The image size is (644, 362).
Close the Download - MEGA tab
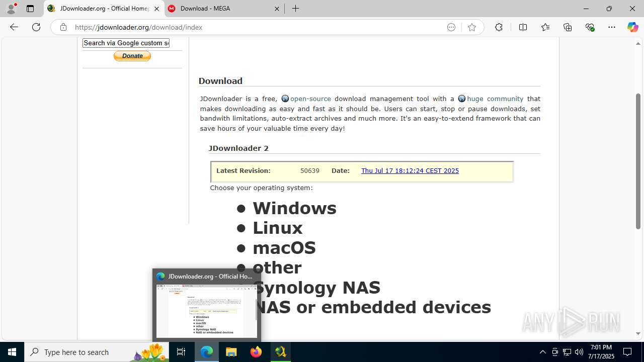(x=277, y=9)
